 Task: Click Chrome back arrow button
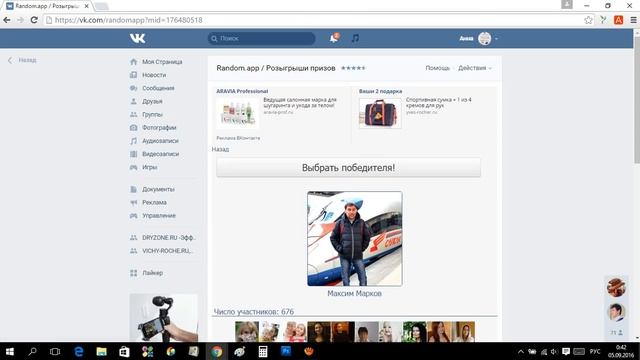pyautogui.click(x=7, y=20)
